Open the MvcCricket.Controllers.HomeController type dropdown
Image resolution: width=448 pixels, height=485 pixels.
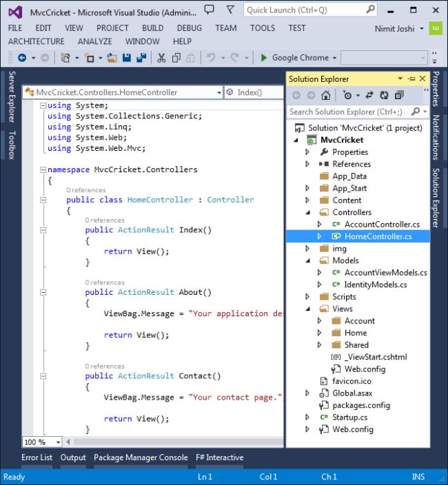(218, 92)
